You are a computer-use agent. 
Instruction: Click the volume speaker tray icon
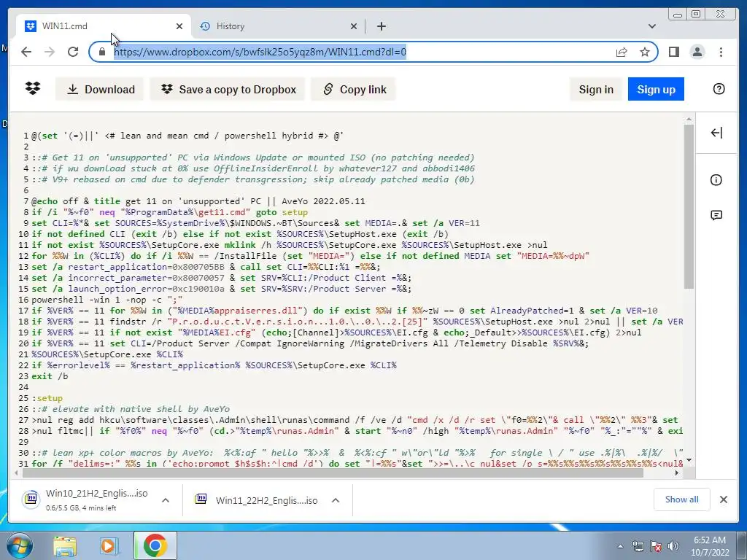(x=673, y=546)
